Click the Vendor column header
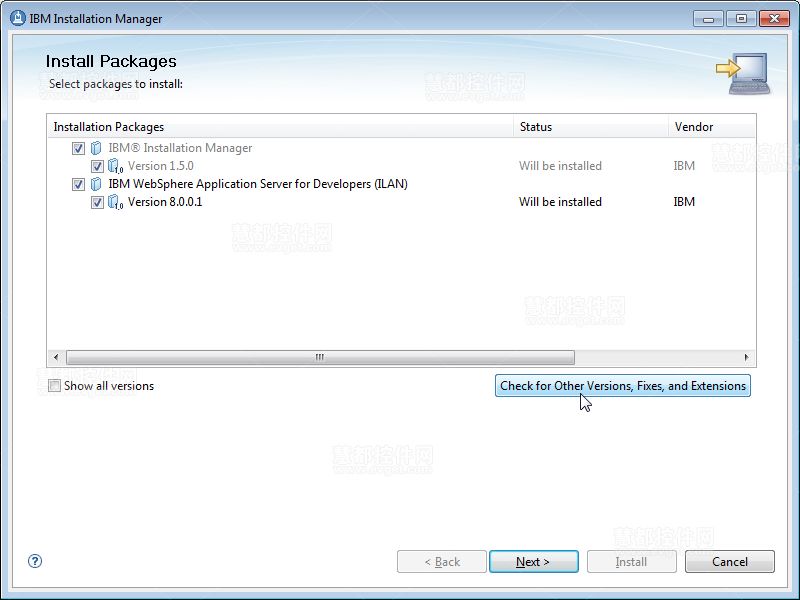The width and height of the screenshot is (800, 600). [712, 127]
